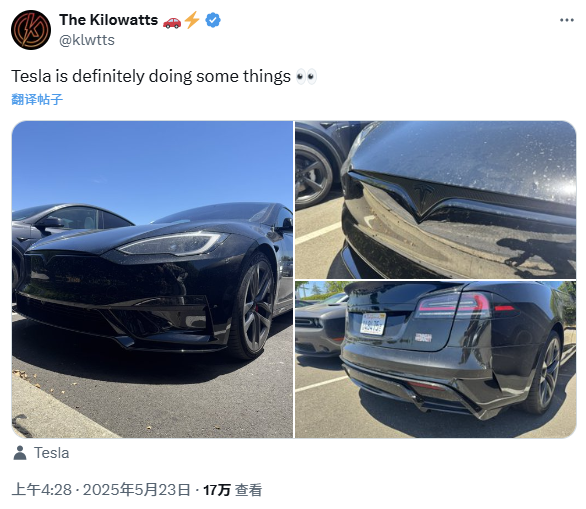Open the 17万 查看 view count
This screenshot has height=509, width=586.
click(232, 490)
